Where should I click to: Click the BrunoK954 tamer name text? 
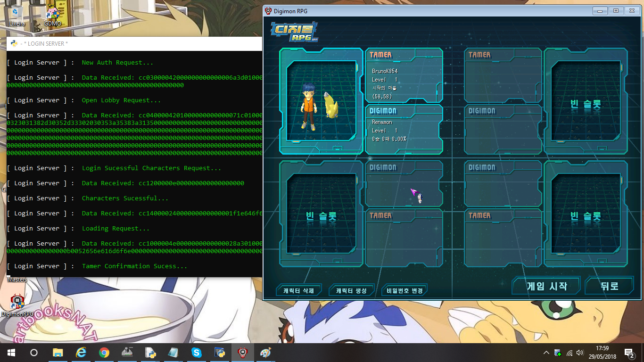pos(385,71)
